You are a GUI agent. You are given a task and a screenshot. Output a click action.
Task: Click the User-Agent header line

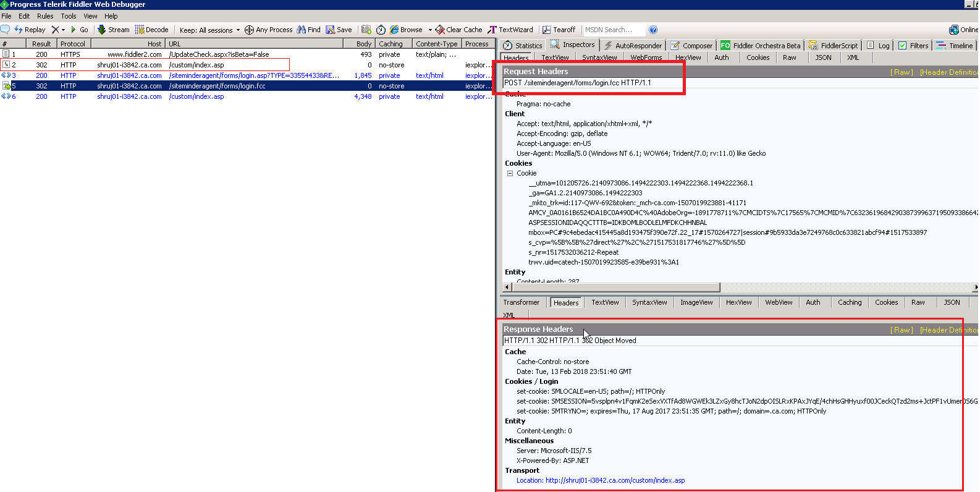coord(641,153)
